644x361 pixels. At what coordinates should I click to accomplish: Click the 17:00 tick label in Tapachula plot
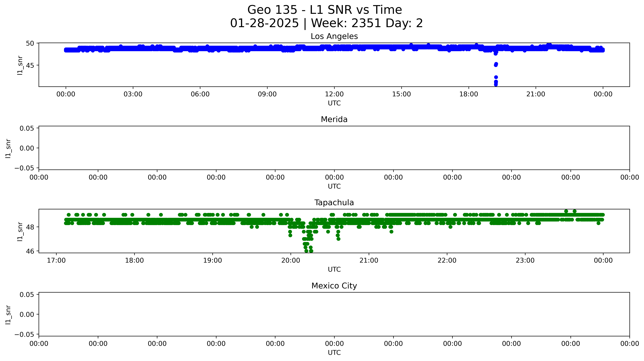pyautogui.click(x=56, y=261)
